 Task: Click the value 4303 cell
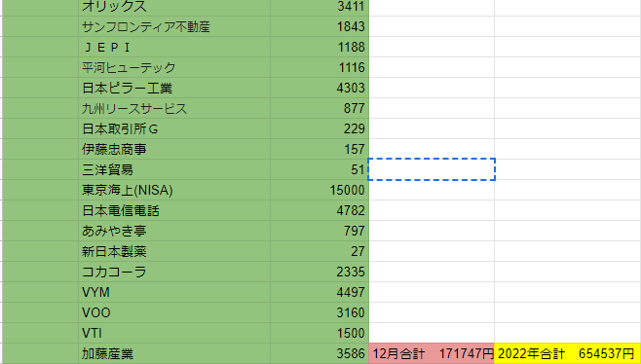(x=320, y=88)
